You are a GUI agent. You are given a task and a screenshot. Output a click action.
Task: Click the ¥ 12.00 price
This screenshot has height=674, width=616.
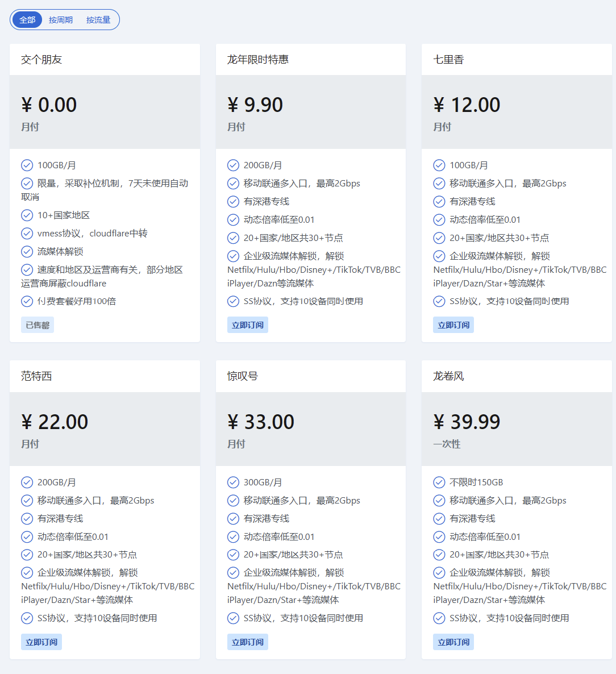(467, 105)
